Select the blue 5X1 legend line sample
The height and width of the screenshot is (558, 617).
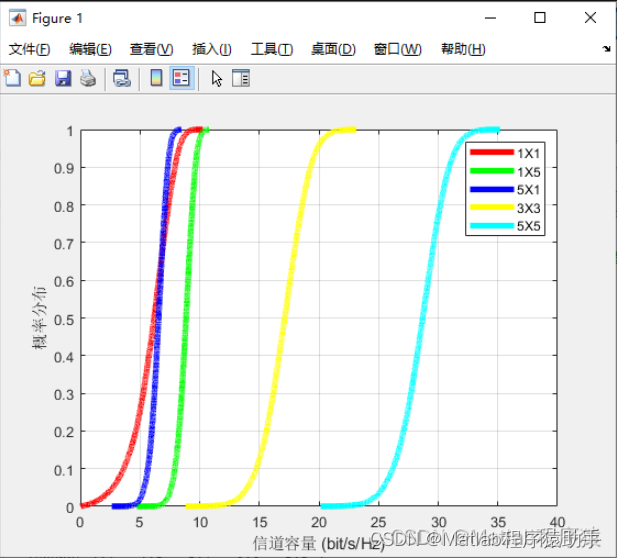(492, 189)
